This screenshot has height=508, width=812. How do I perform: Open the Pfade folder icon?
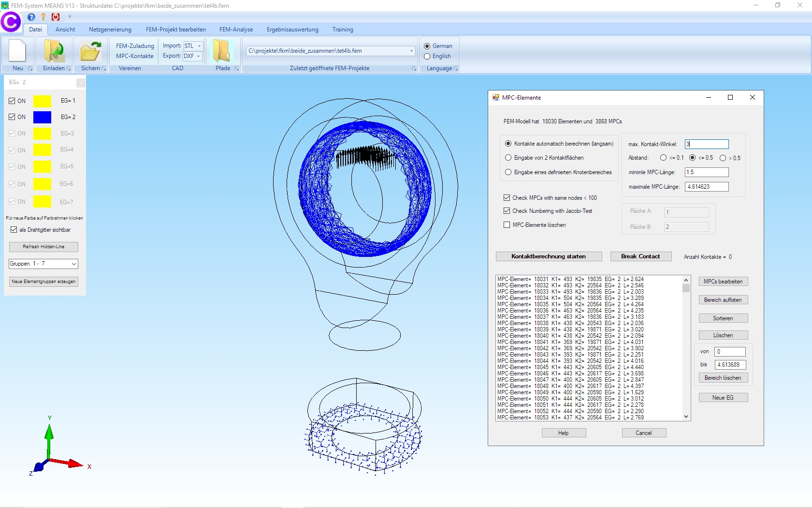tap(222, 51)
